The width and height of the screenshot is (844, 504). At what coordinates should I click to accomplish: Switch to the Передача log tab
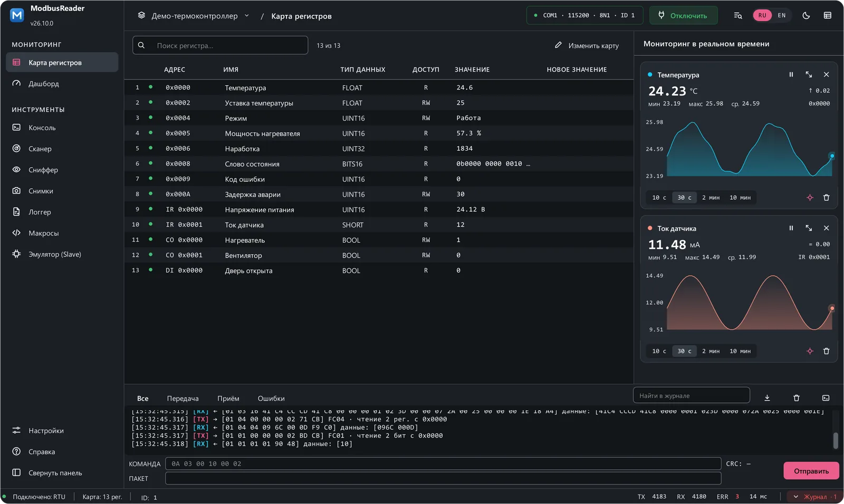coord(183,399)
